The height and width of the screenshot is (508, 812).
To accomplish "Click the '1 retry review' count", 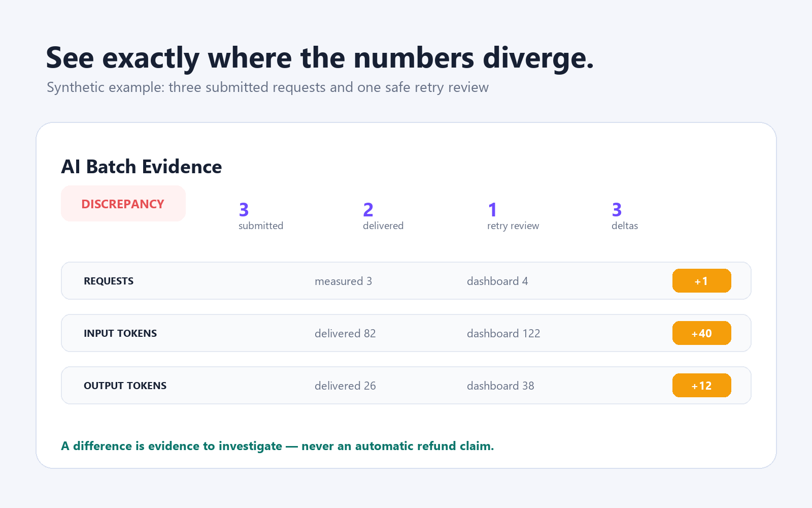I will click(513, 216).
